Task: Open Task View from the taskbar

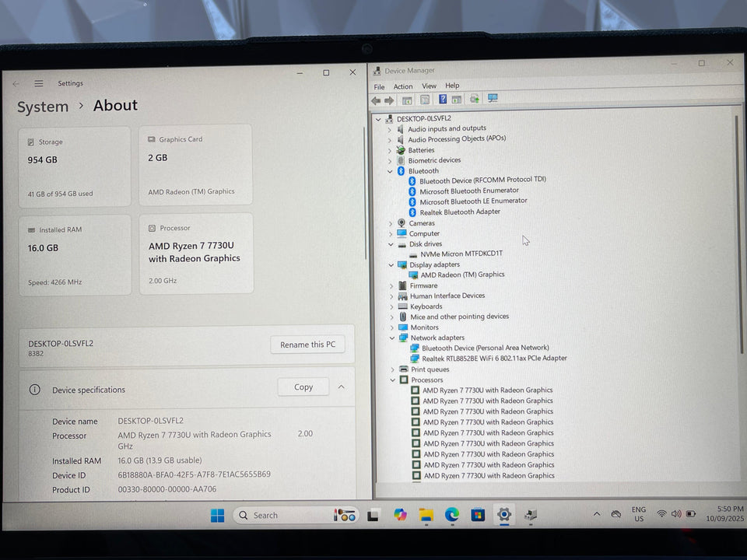Action: coord(373,515)
